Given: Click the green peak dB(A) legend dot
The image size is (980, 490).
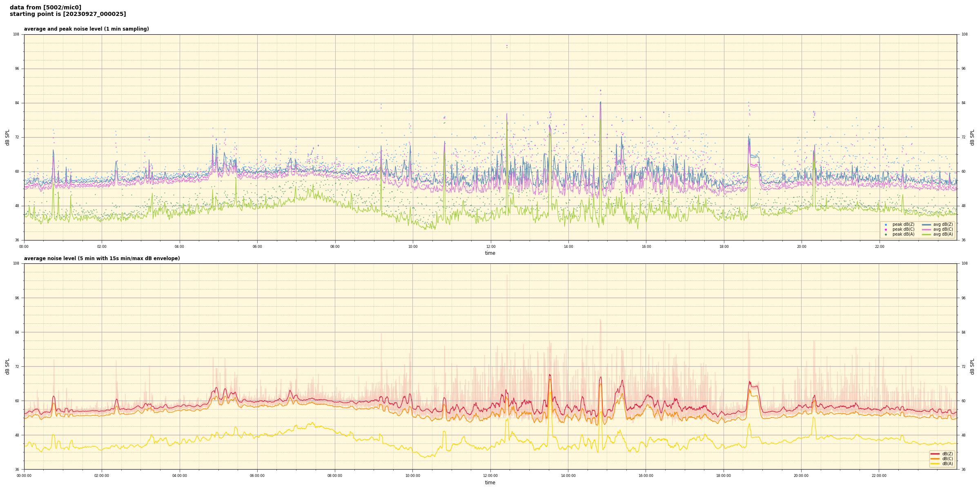Looking at the screenshot, I should pos(886,234).
